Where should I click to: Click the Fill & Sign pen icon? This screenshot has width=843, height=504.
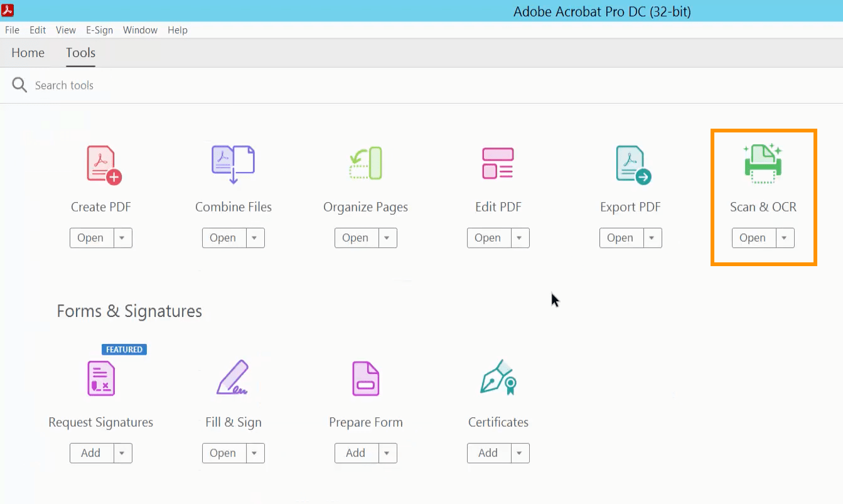click(x=233, y=378)
